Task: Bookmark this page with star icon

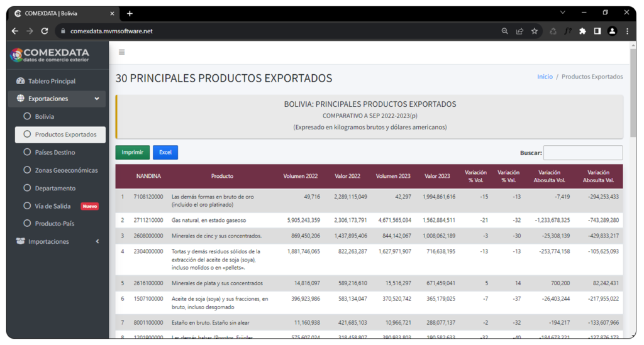Action: point(535,31)
